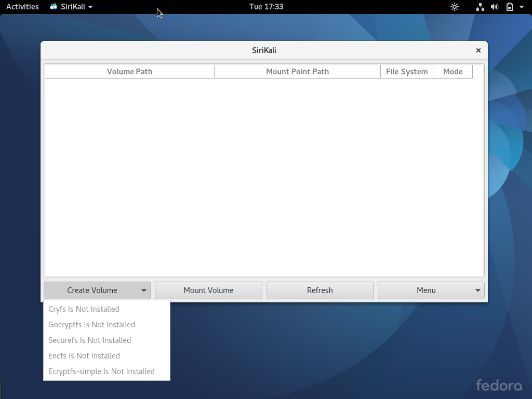The height and width of the screenshot is (399, 532).
Task: Open the brightness indicator in top bar
Action: pyautogui.click(x=455, y=7)
